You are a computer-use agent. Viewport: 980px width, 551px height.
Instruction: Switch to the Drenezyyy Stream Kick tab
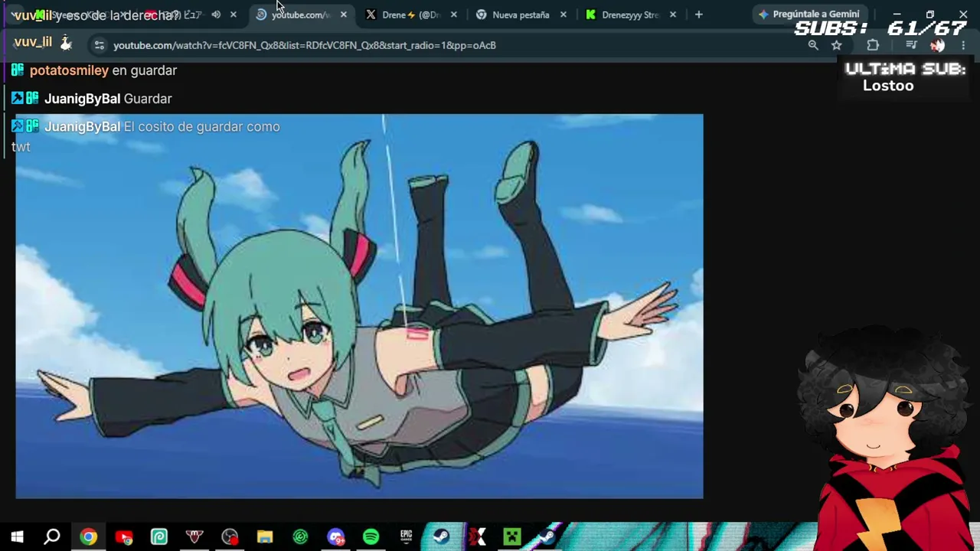coord(630,15)
